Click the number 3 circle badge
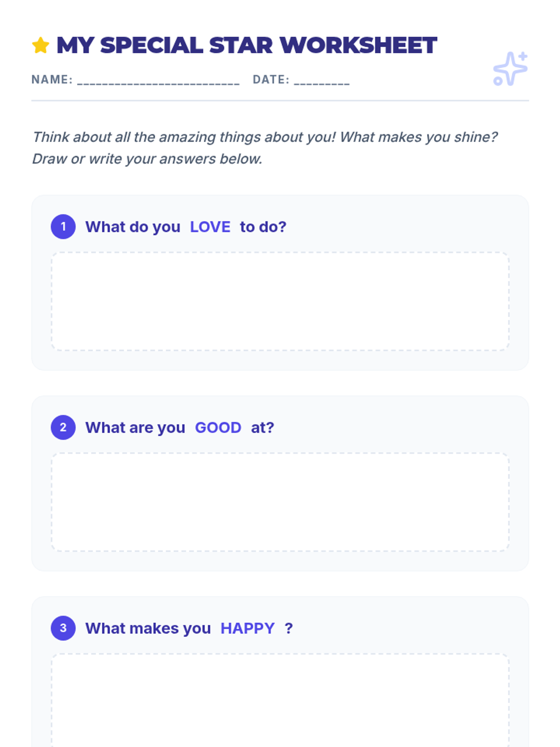The height and width of the screenshot is (747, 560). click(x=63, y=628)
